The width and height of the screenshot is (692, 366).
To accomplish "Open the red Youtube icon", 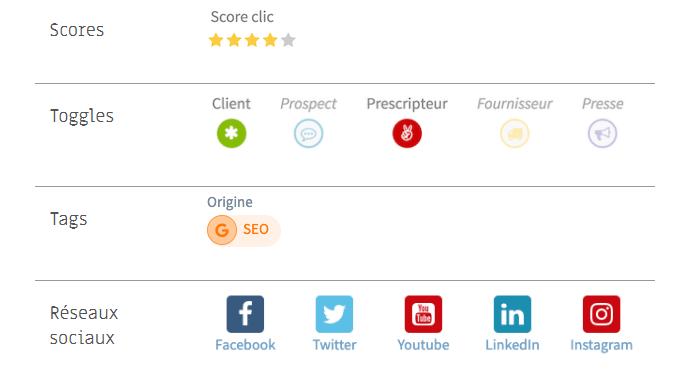I will [x=423, y=314].
